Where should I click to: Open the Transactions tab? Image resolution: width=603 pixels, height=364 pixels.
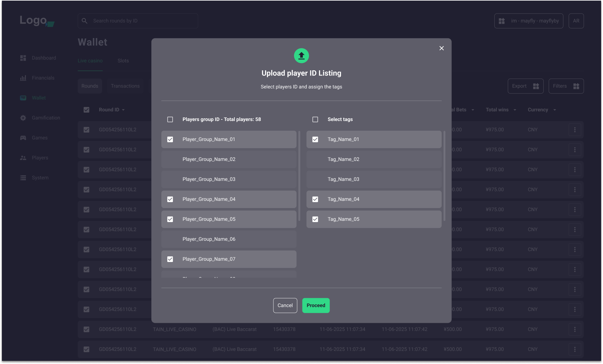click(x=125, y=86)
